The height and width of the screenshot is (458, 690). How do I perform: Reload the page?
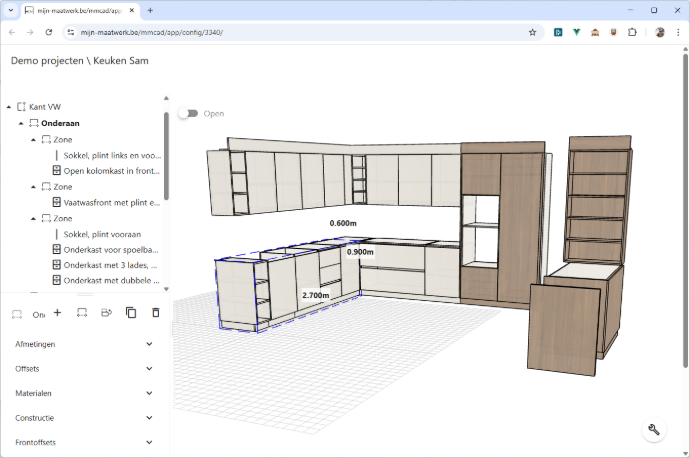[x=49, y=32]
